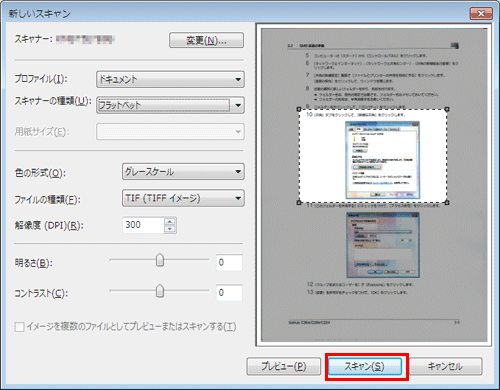Click the 明るさ brightness slider handle
This screenshot has height=390, width=500.
pyautogui.click(x=160, y=260)
